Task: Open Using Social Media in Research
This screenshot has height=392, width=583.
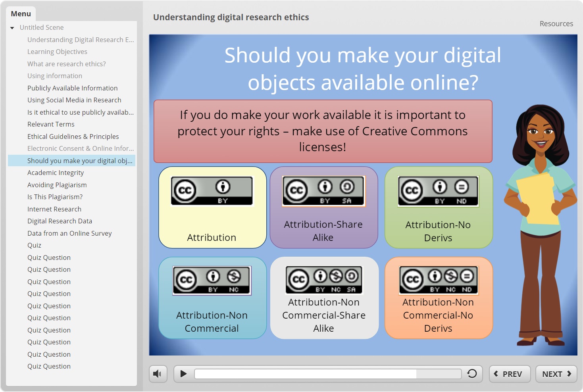Action: click(x=74, y=100)
